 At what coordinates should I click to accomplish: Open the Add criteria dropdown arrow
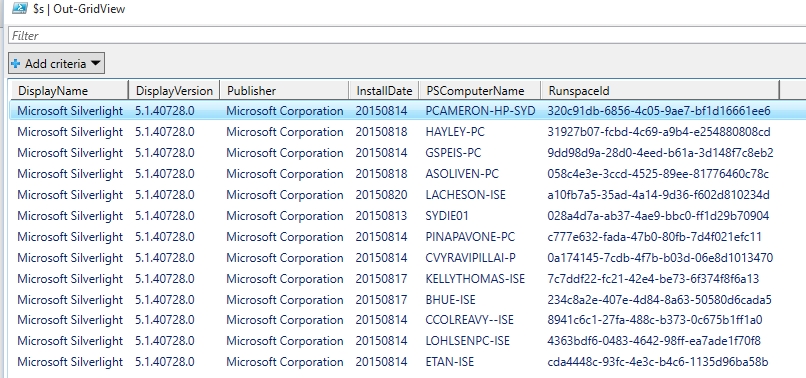click(95, 64)
